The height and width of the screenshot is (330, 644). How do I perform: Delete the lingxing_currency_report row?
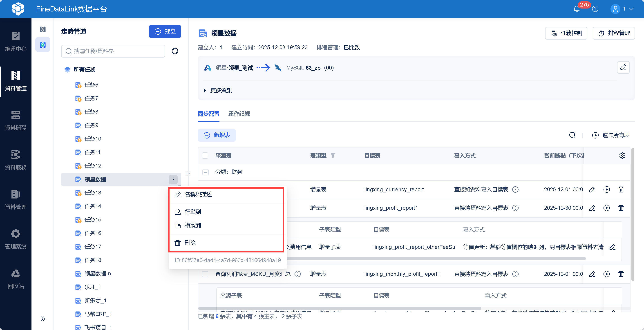(x=621, y=190)
